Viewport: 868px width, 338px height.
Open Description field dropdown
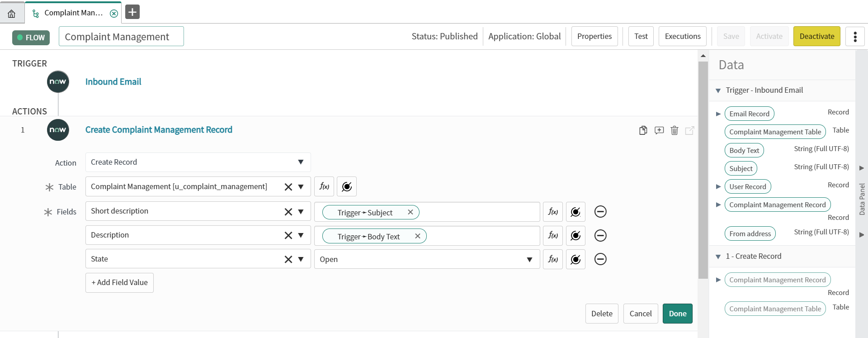coord(301,235)
